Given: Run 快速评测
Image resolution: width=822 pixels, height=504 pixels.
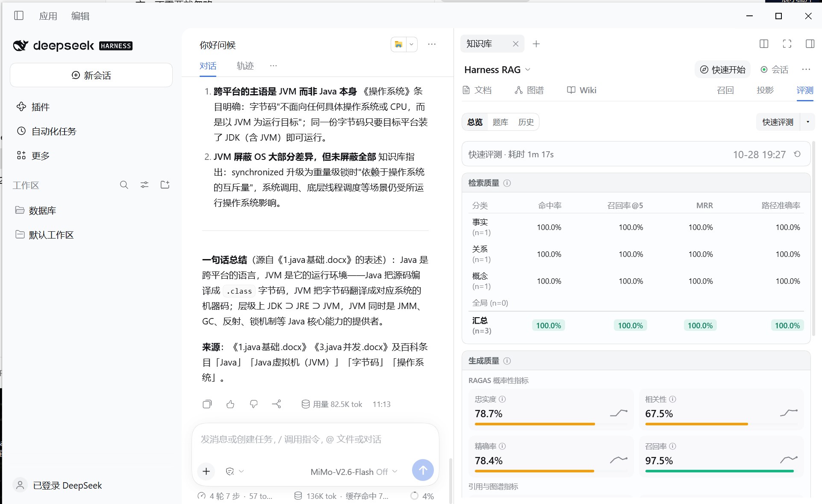Looking at the screenshot, I should coord(778,122).
